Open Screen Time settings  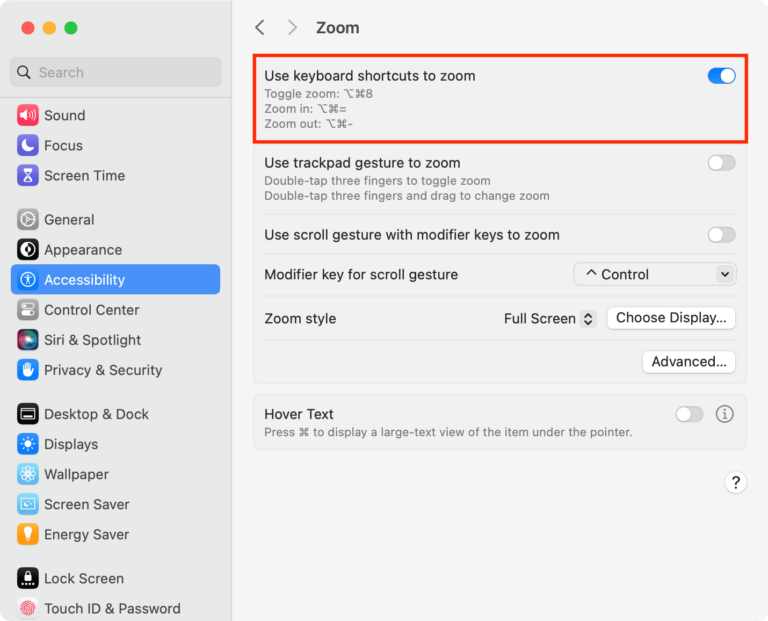point(84,175)
